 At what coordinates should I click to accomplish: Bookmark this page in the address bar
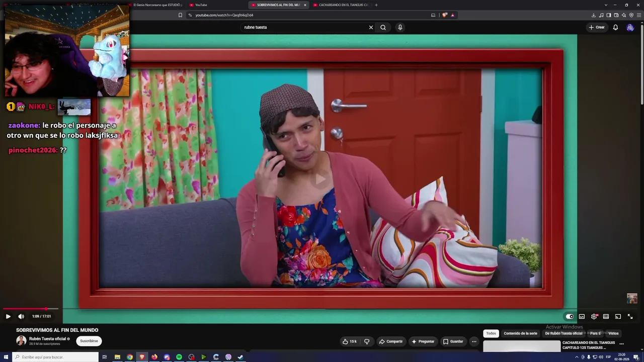[x=180, y=15]
